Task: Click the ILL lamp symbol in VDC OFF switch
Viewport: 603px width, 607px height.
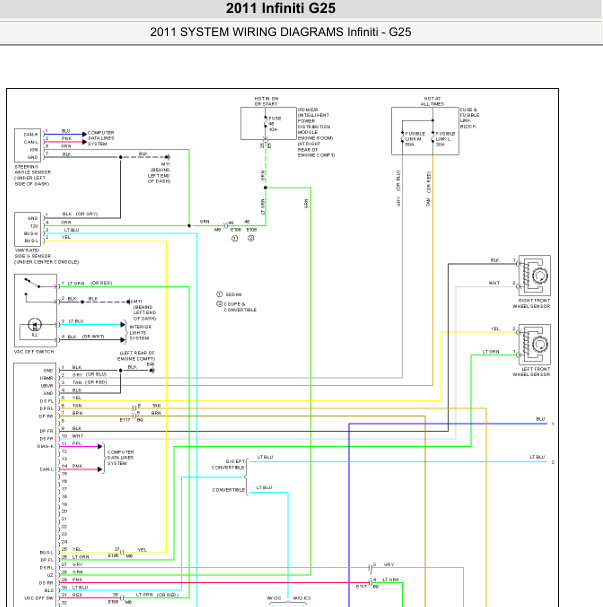Action: 35,325
